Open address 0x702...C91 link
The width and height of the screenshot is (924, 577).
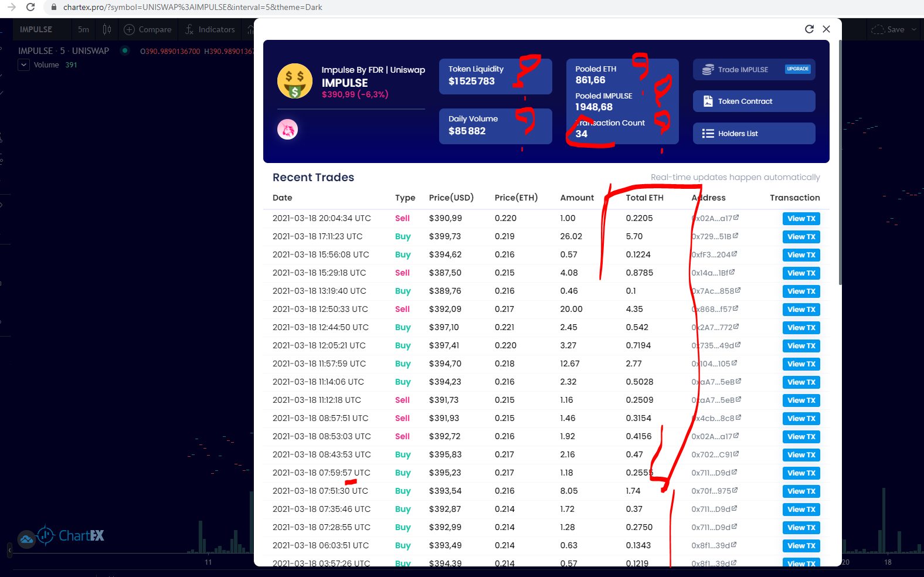click(715, 454)
